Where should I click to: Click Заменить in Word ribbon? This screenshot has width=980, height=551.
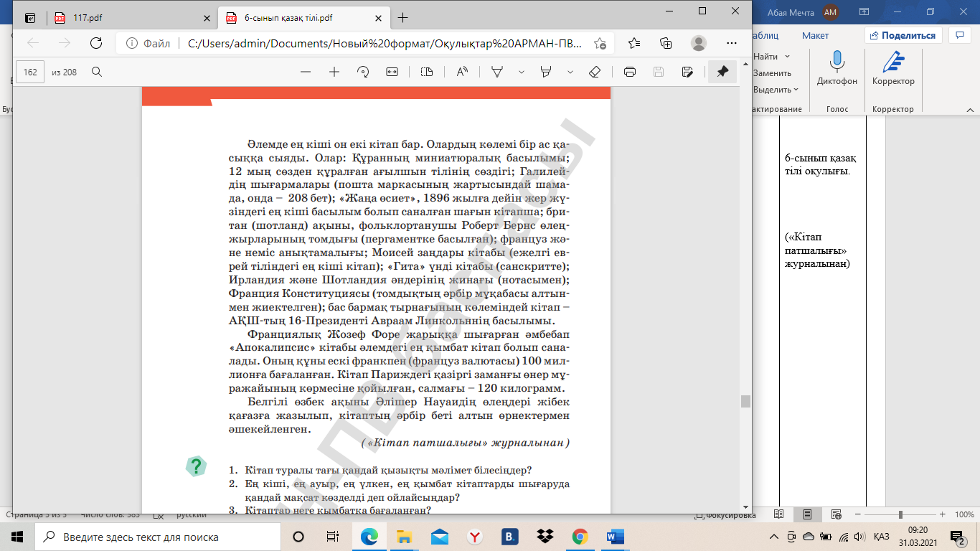(773, 73)
